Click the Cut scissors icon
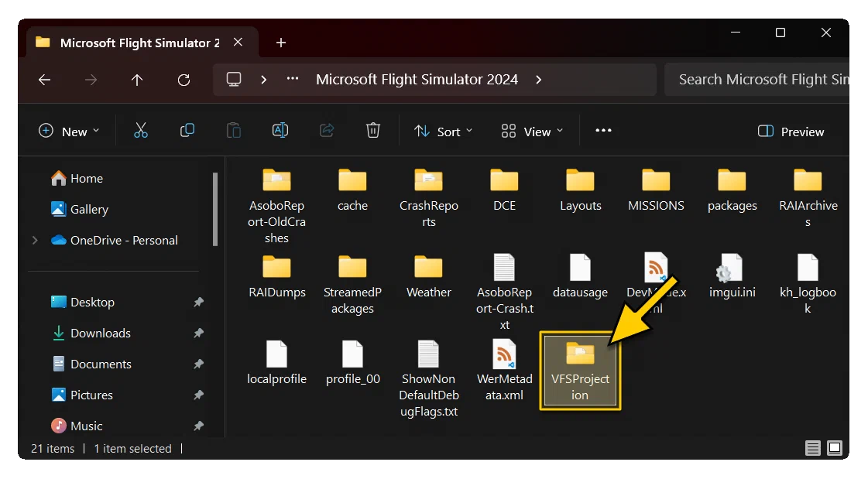The height and width of the screenshot is (479, 868). [141, 131]
